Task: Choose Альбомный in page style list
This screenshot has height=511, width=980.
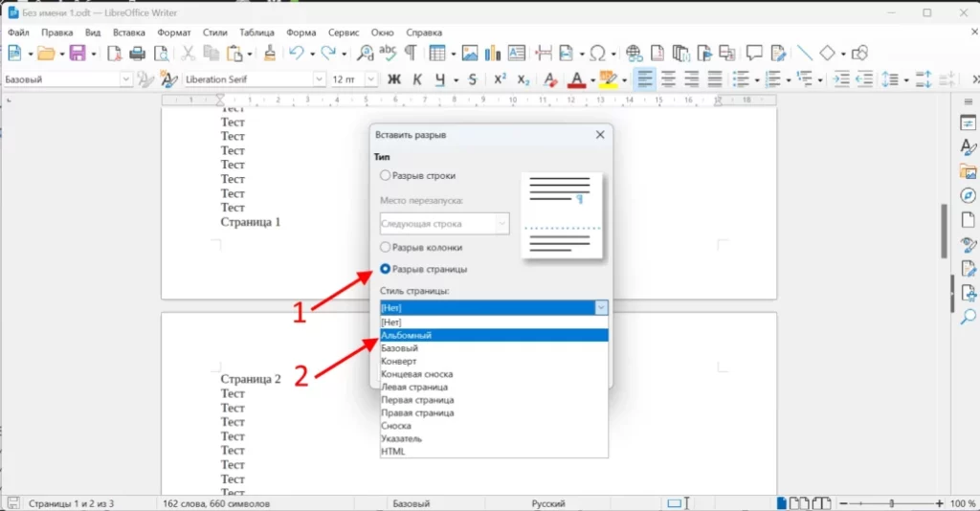Action: click(x=494, y=336)
